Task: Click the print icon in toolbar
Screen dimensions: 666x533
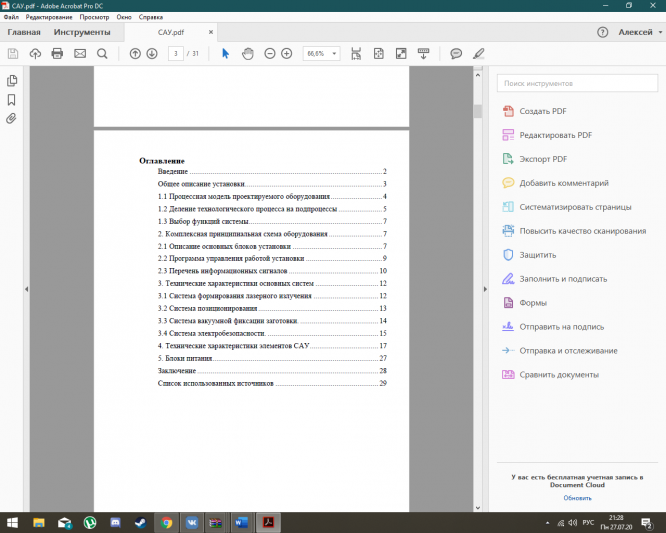Action: 57,53
